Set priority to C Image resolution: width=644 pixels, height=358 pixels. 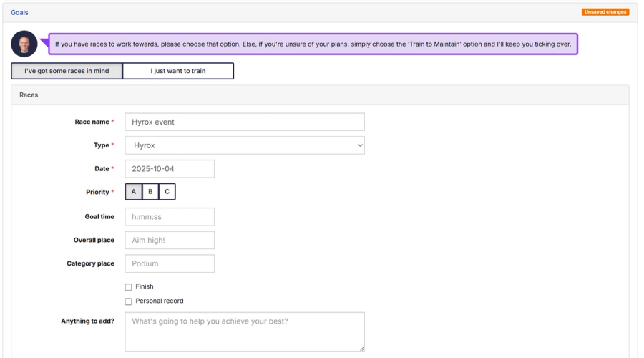(167, 192)
